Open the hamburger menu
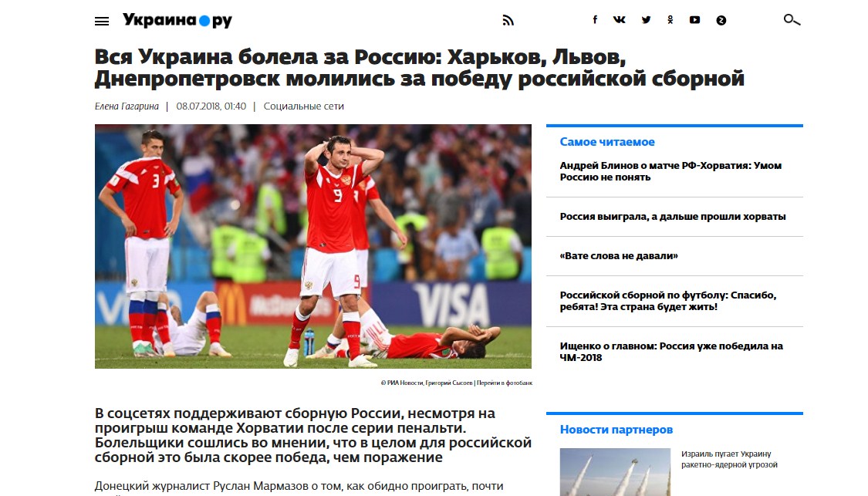The width and height of the screenshot is (868, 496). [102, 21]
